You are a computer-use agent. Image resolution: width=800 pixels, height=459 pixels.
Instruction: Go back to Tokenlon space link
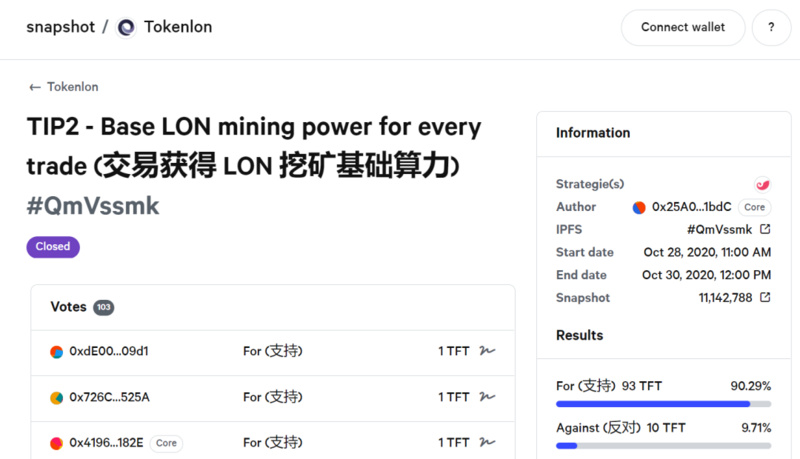coord(64,87)
